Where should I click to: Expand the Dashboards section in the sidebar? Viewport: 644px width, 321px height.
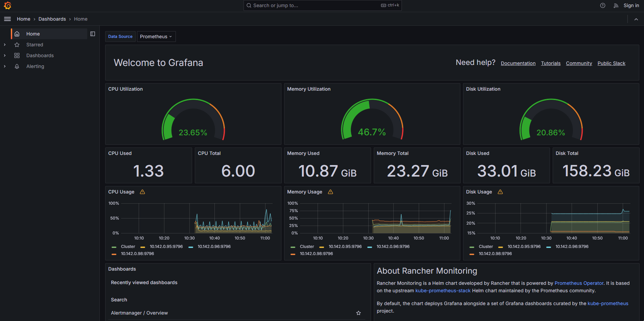[x=5, y=55]
